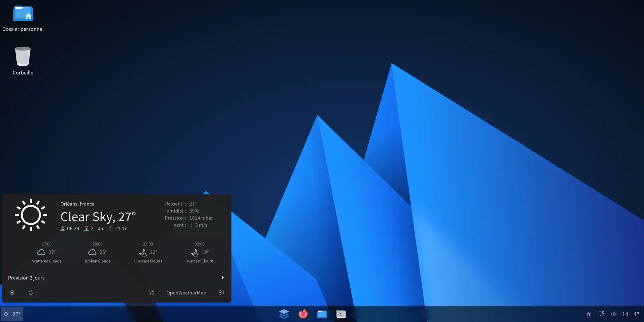
Task: Refresh the weather data
Action: tap(31, 293)
